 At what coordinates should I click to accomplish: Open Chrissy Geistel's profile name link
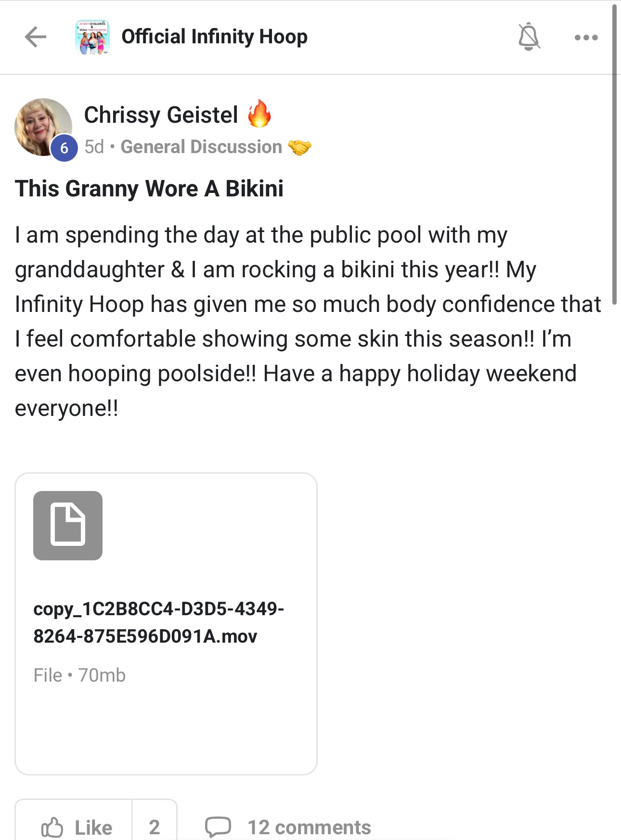point(161,115)
